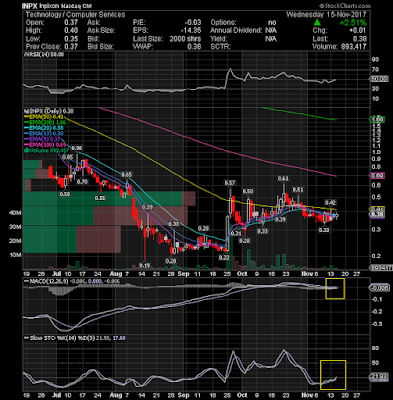Click the 40M volume axis label
Image resolution: width=393 pixels, height=400 pixels.
[x=16, y=212]
